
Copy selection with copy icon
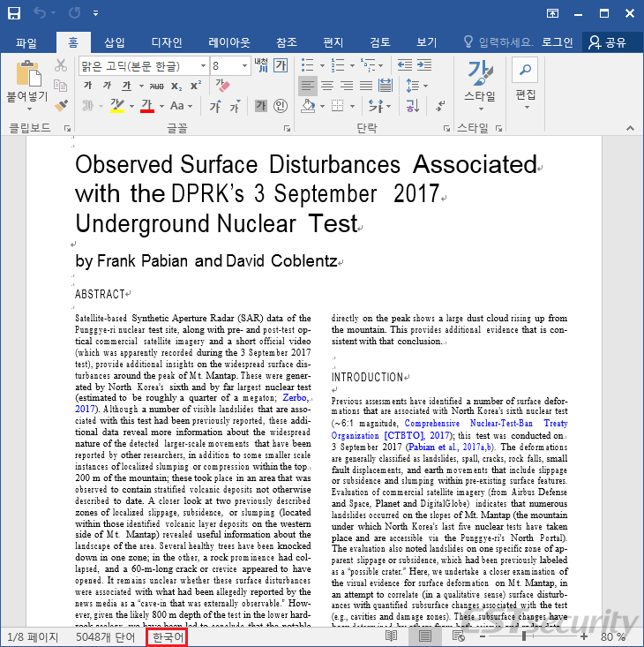(x=61, y=86)
